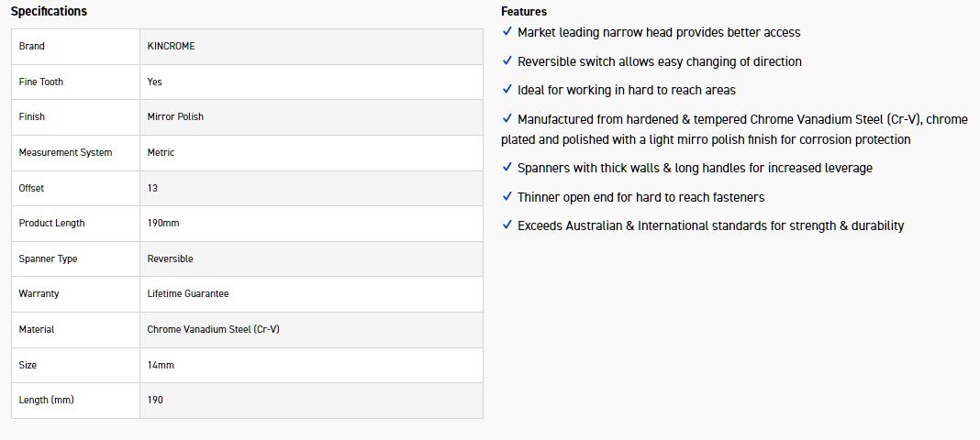Click the Length (mm) row label
980x440 pixels.
click(x=46, y=400)
